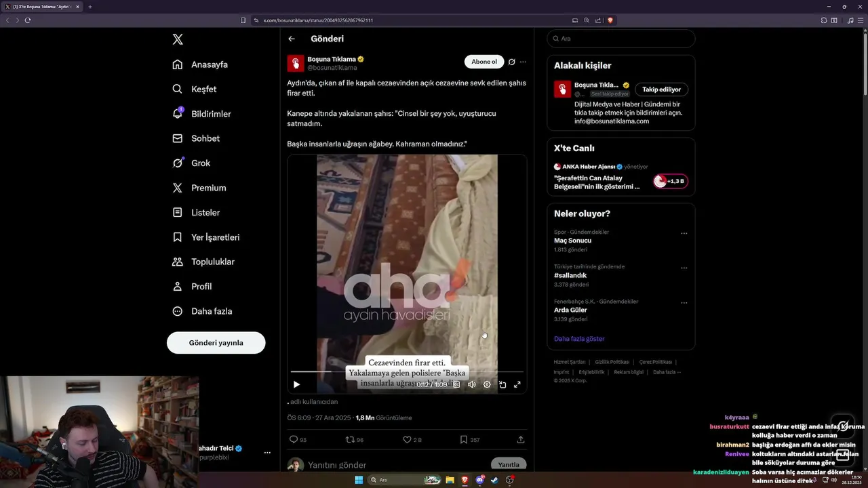Click browser bookmark icon by address bar
Image resolution: width=868 pixels, height=488 pixels.
pos(243,20)
